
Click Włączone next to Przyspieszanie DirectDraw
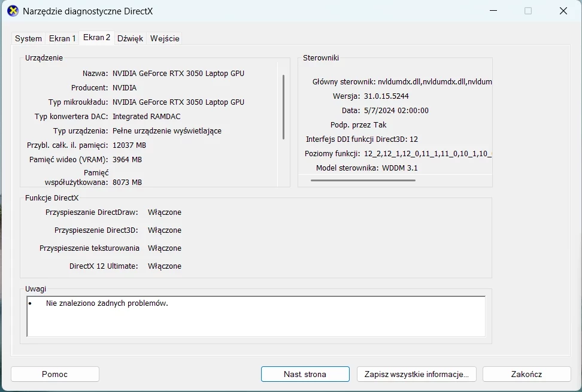(165, 212)
